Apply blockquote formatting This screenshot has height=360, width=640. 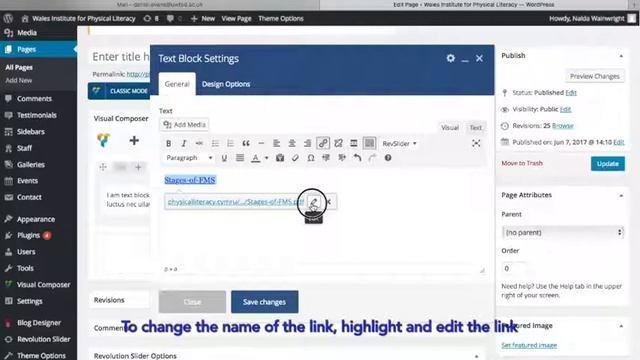point(246,144)
